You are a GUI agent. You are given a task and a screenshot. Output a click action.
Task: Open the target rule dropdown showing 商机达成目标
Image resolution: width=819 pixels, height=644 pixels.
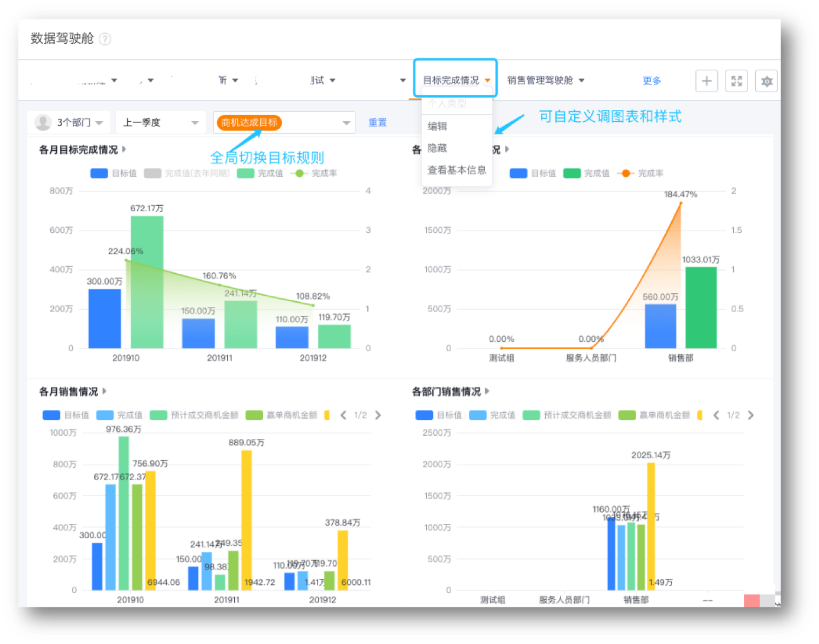pyautogui.click(x=284, y=122)
